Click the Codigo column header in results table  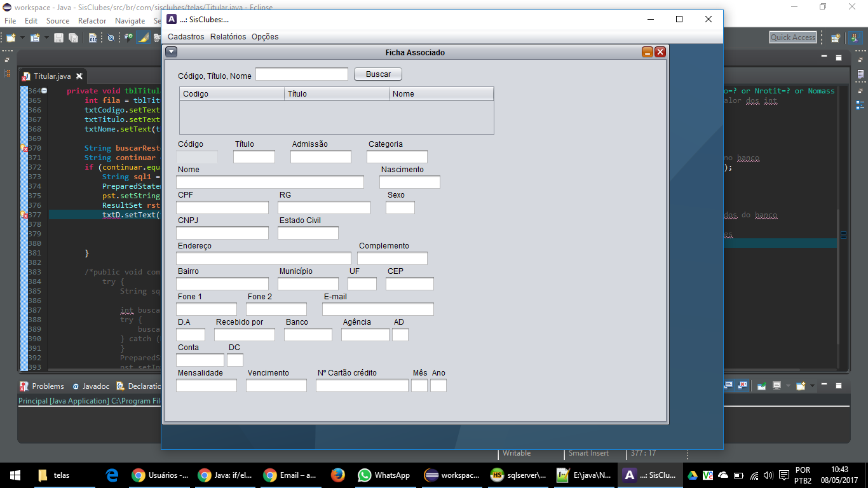coord(232,94)
